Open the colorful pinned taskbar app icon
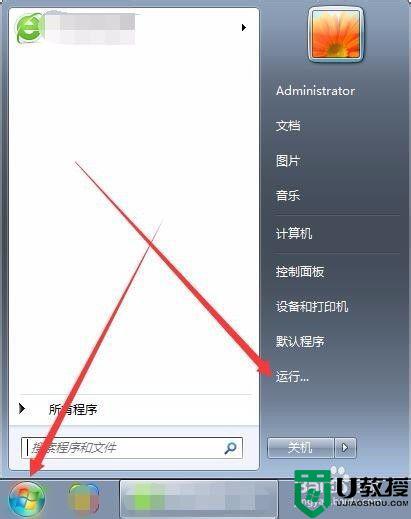This screenshot has width=411, height=519. tap(84, 499)
